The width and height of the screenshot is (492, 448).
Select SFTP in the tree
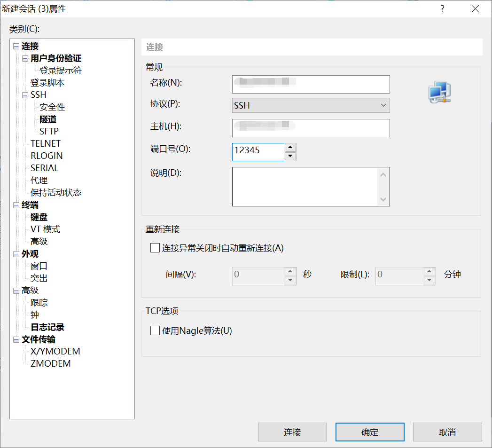49,131
